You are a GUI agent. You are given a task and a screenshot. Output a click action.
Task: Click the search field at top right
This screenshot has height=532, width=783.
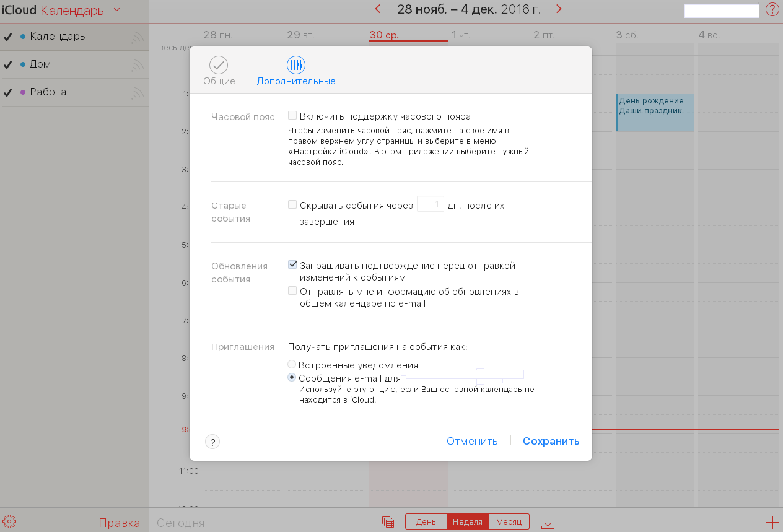click(722, 11)
